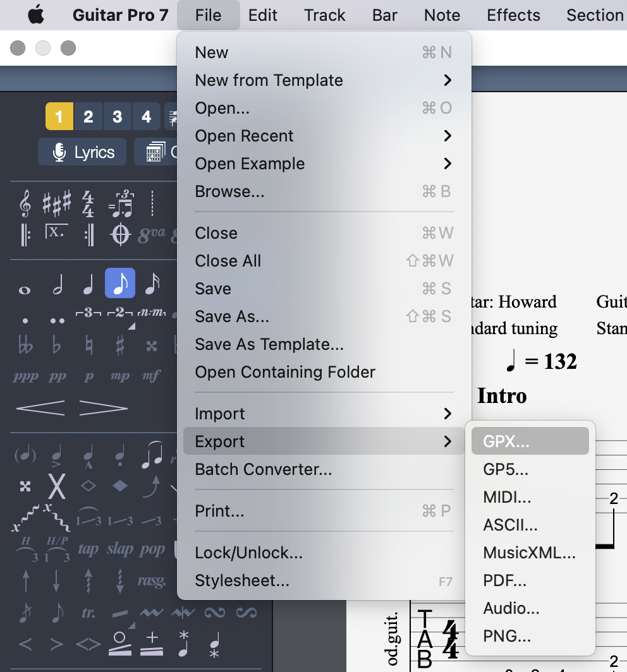Apply the dead note X icon
Image resolution: width=627 pixels, height=672 pixels.
point(57,486)
